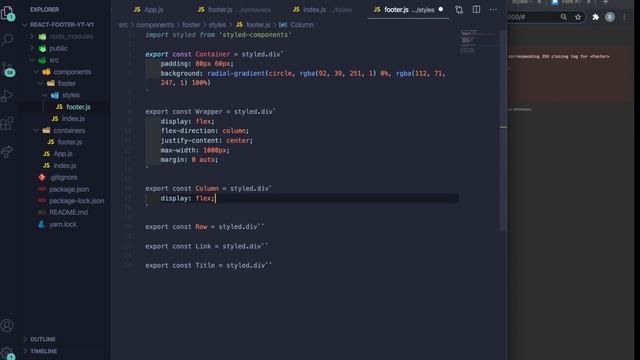Open the editor More Actions menu
The width and height of the screenshot is (640, 360).
click(x=493, y=9)
